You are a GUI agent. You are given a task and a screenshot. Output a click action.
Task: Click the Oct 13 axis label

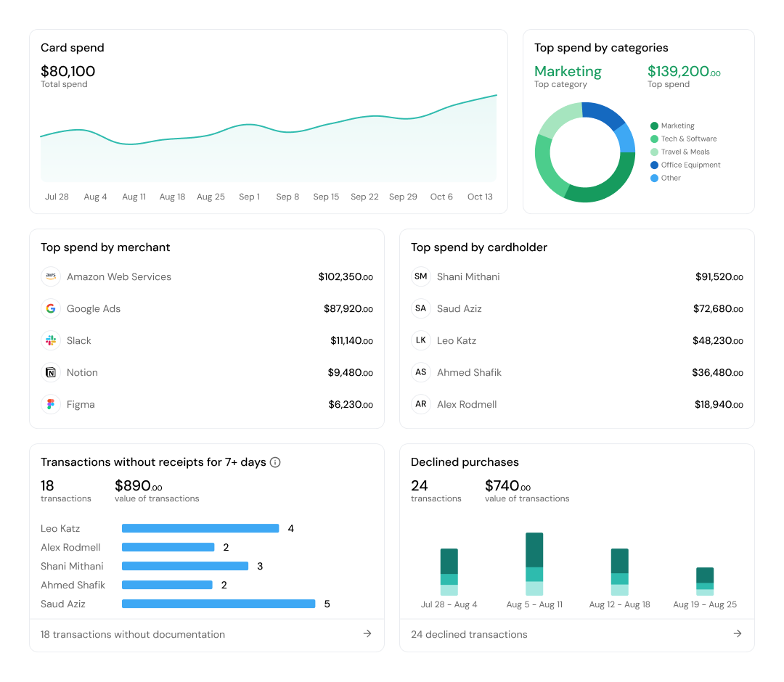pyautogui.click(x=480, y=197)
